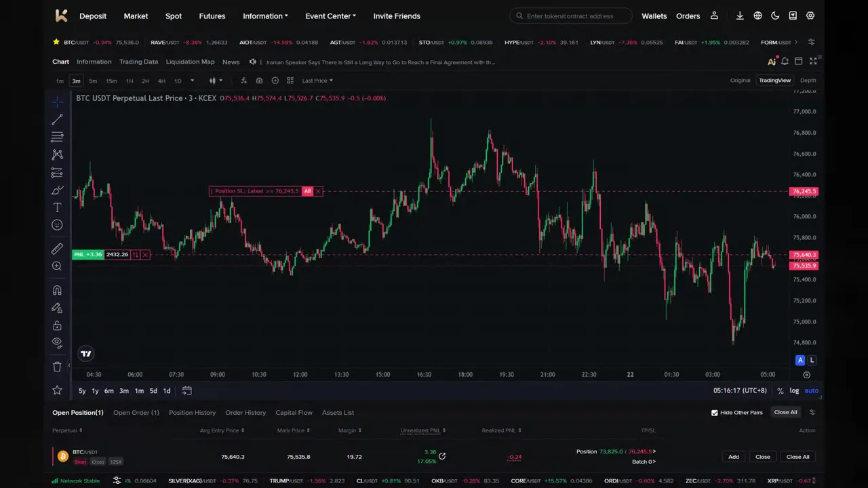Click Invite Friends link
The height and width of the screenshot is (488, 868).
click(397, 16)
